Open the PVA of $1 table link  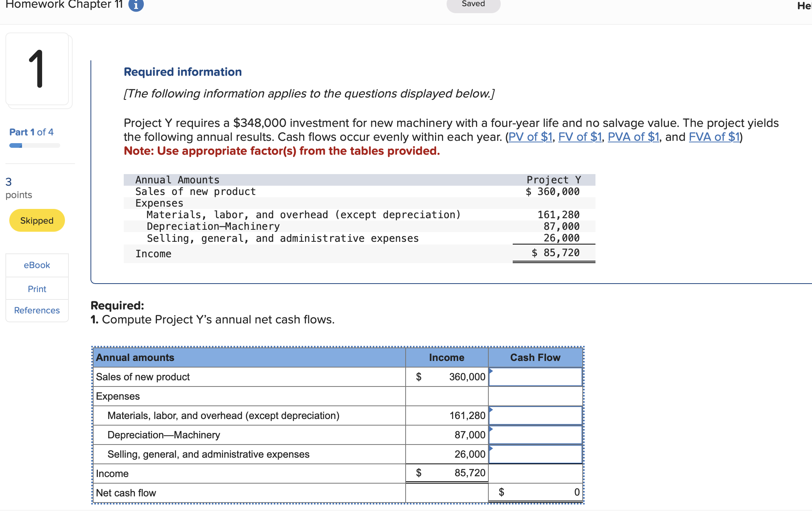(x=633, y=137)
